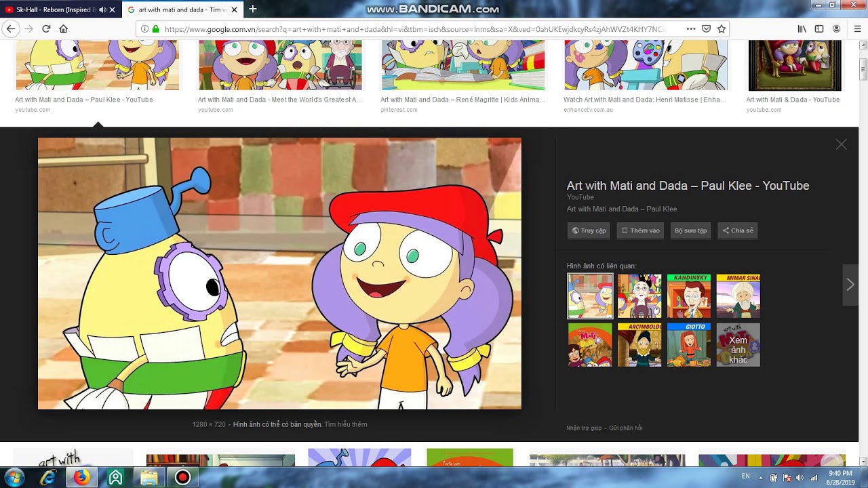Viewport: 868px width, 488px height.
Task: Select related thumbnail with old man in wheelchair
Action: click(639, 296)
